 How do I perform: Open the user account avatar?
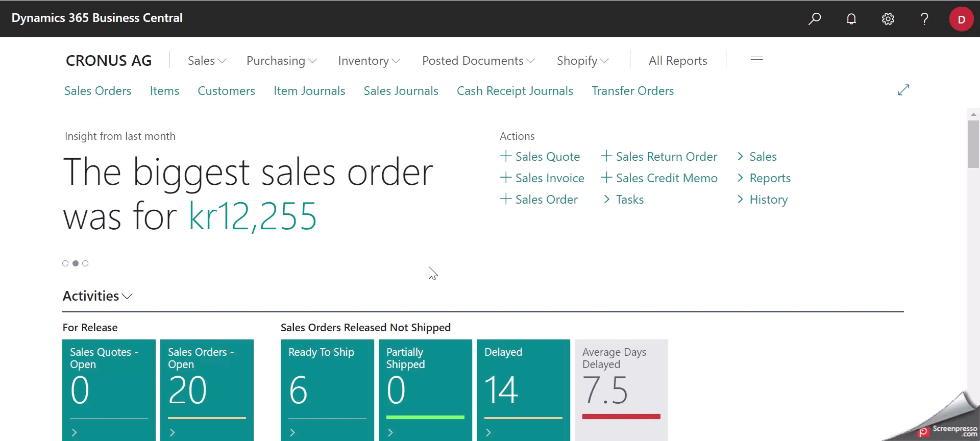click(961, 19)
